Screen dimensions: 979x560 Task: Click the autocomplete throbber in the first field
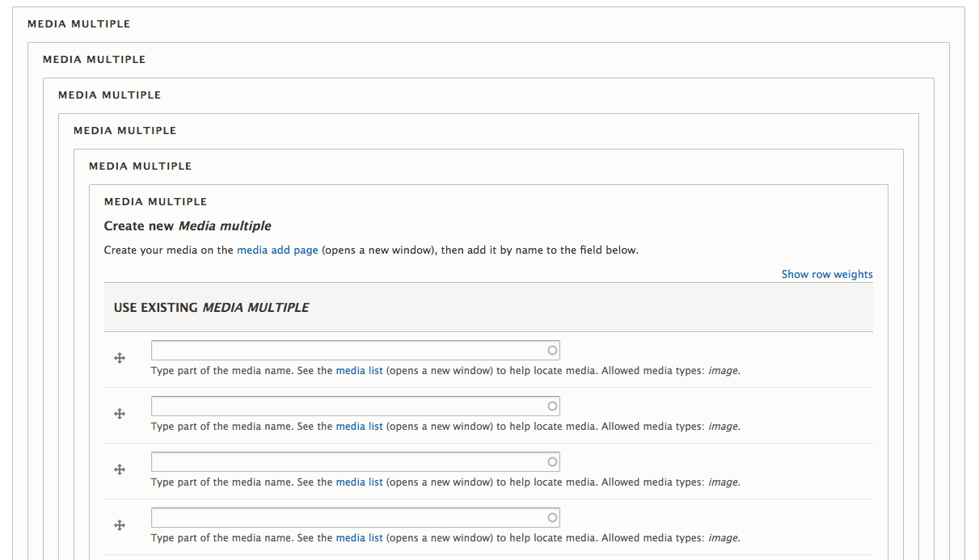tap(551, 350)
